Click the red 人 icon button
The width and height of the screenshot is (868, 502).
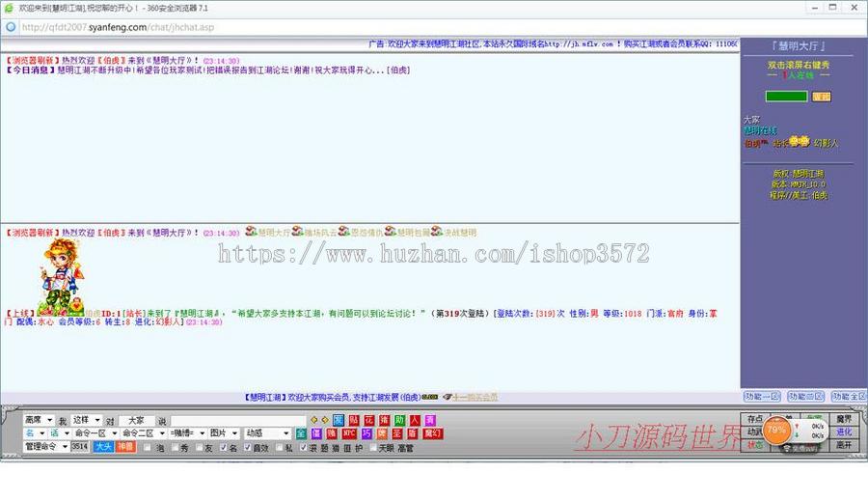[415, 421]
